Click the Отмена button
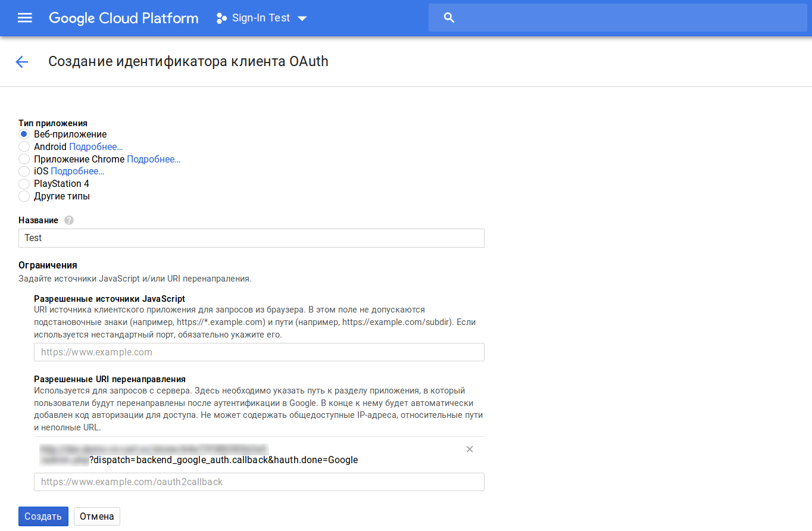The image size is (812, 531). click(x=97, y=516)
